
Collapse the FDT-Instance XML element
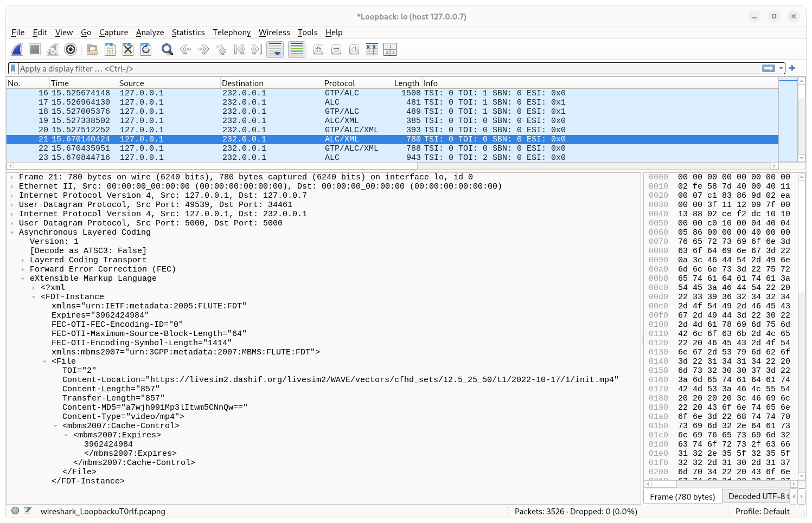pyautogui.click(x=35, y=296)
